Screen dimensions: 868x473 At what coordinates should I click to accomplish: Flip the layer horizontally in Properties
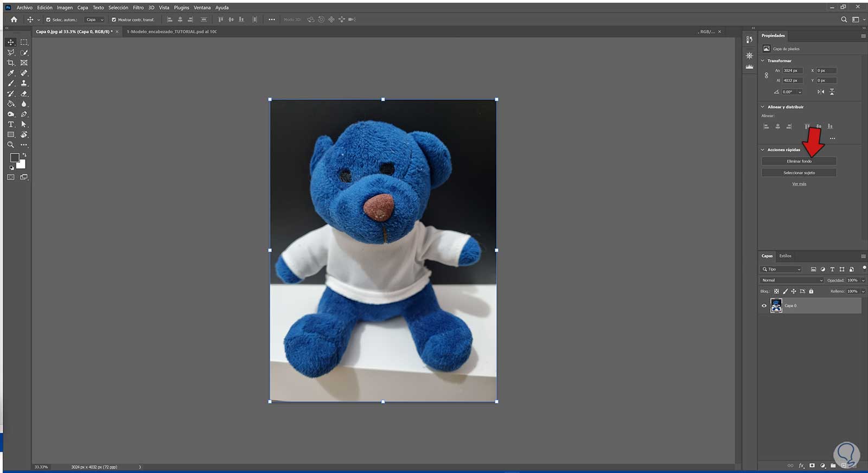coord(821,92)
